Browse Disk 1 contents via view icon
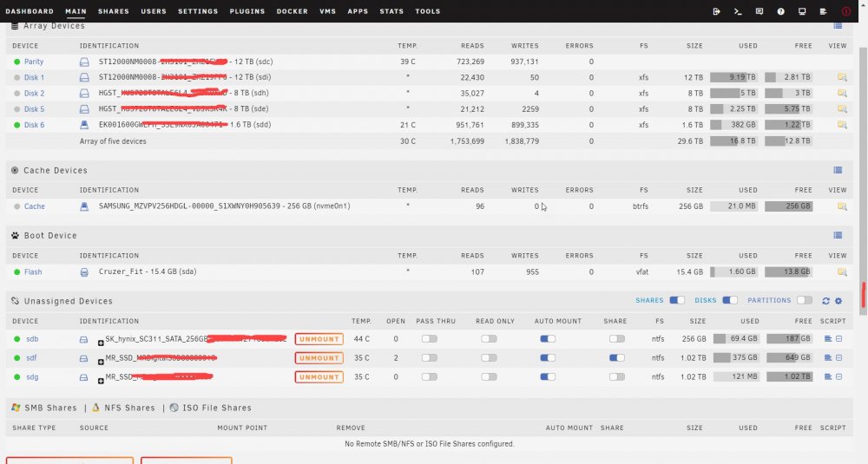Screen dimensions: 868x464 pos(842,77)
